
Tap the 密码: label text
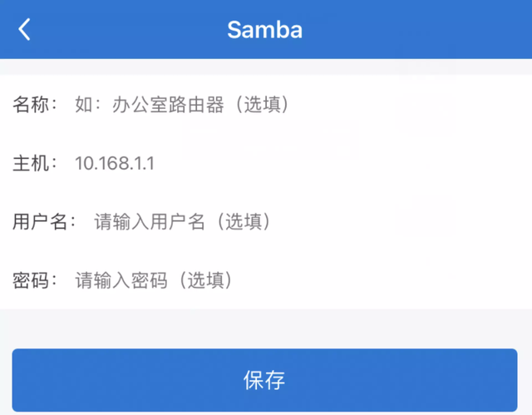tap(35, 280)
